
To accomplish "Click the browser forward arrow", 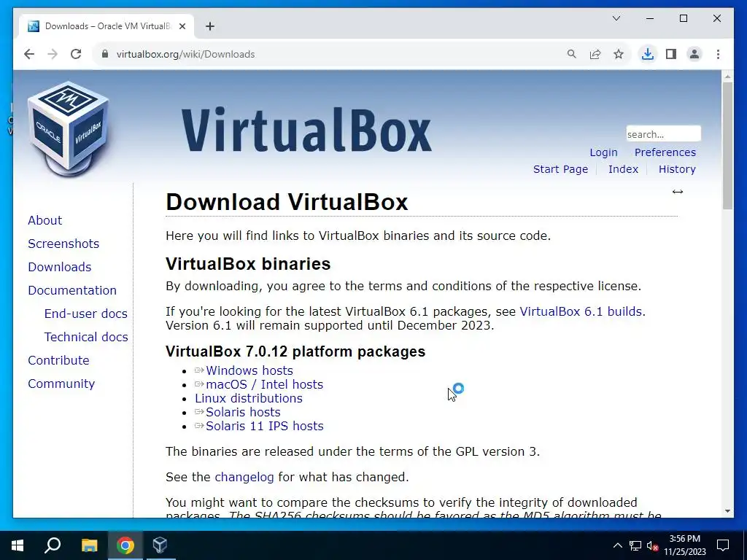I will pos(53,54).
